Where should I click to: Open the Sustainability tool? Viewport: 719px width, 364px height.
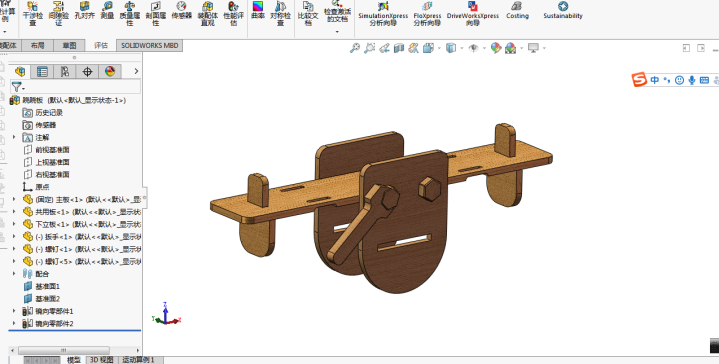pyautogui.click(x=563, y=11)
